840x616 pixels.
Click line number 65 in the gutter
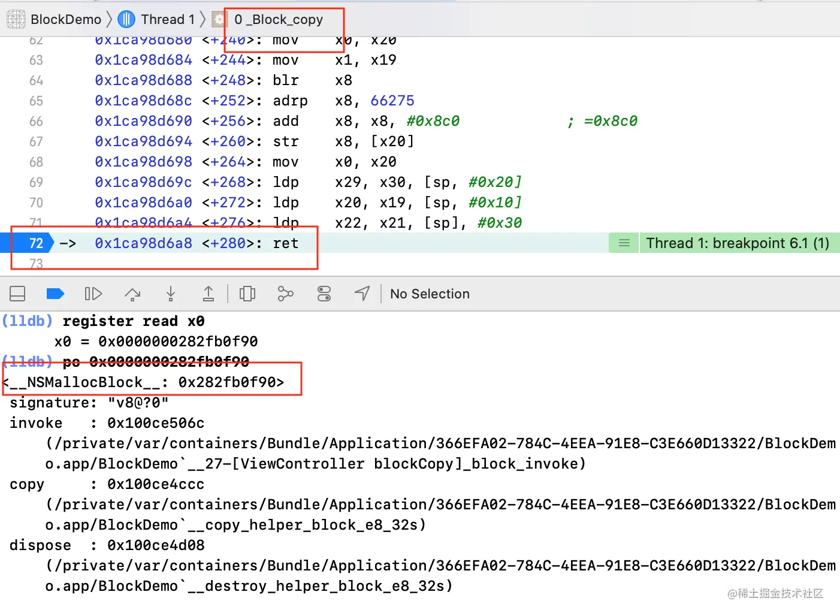(36, 101)
